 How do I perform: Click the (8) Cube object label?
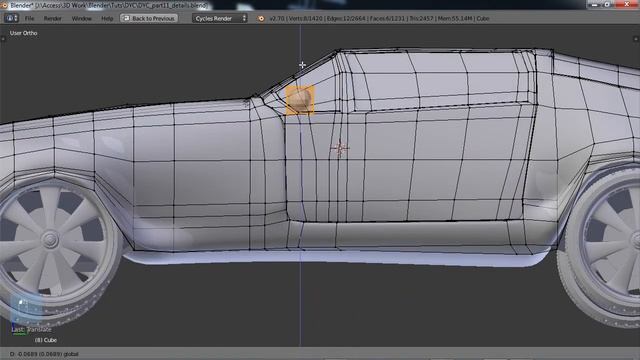(46, 340)
